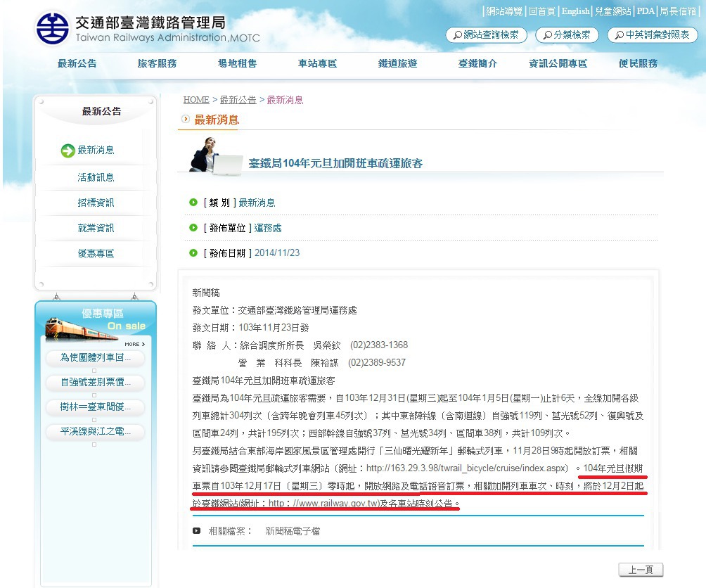Viewport: 706px width, 588px height.
Task: Click the icon beside 相關檔案
Action: [197, 531]
